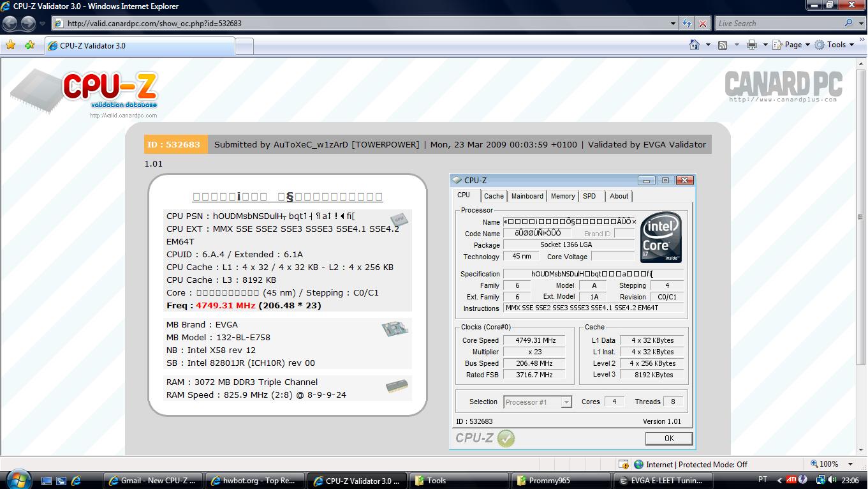
Task: Expand the zoom level dropdown arrow
Action: (850, 464)
